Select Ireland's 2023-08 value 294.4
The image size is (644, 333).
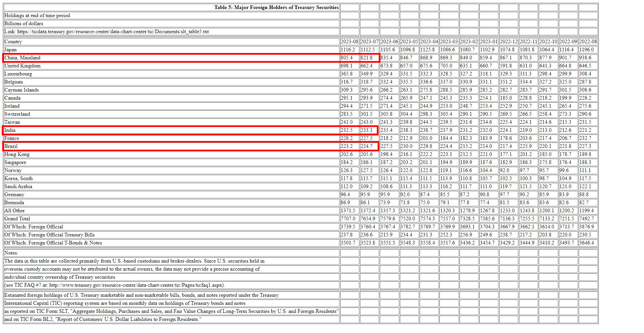pyautogui.click(x=350, y=106)
